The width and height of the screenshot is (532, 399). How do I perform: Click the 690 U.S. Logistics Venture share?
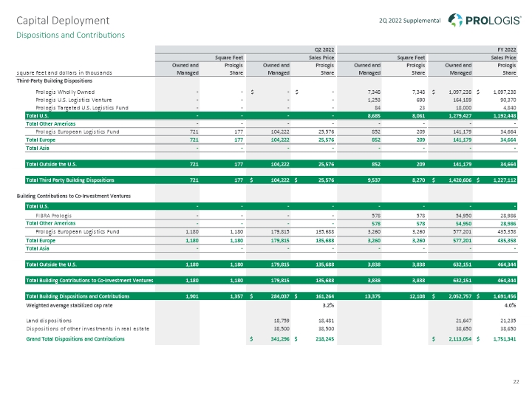(420, 100)
